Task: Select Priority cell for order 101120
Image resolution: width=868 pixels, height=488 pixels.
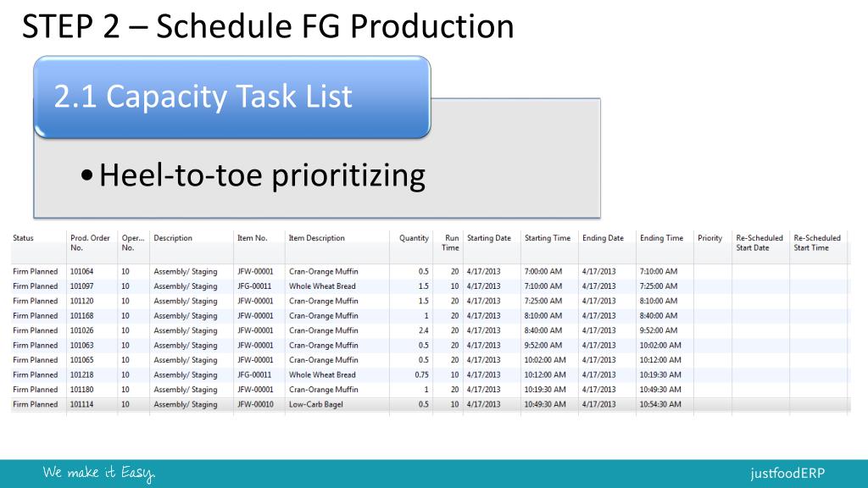Action: click(x=713, y=301)
